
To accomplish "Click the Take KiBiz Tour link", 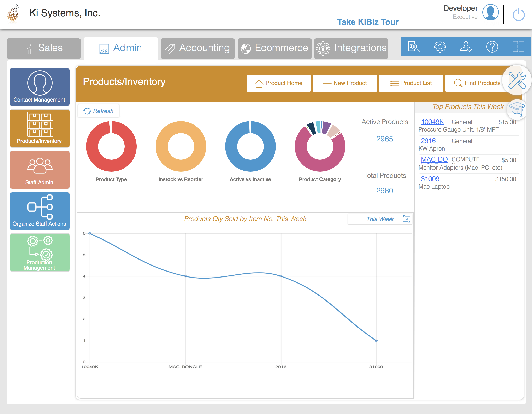I will point(368,22).
